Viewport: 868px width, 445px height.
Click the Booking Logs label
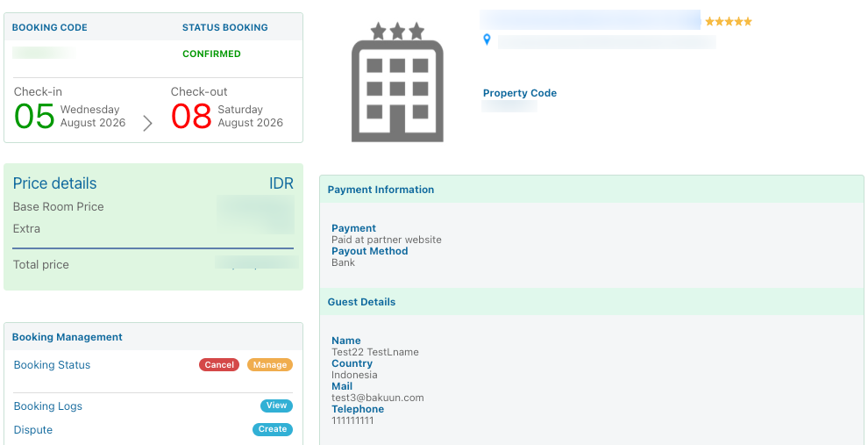pos(48,406)
